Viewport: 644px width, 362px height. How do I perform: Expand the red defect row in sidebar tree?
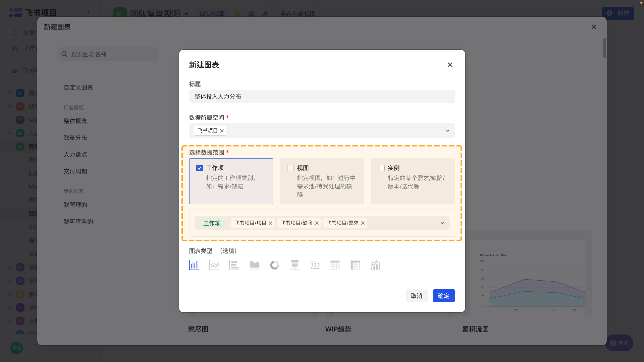(10, 106)
